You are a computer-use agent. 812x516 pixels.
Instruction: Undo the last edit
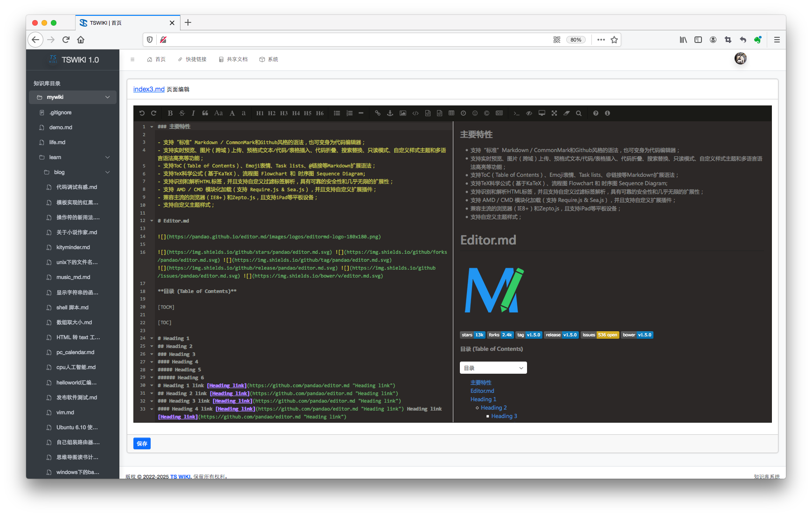(142, 113)
